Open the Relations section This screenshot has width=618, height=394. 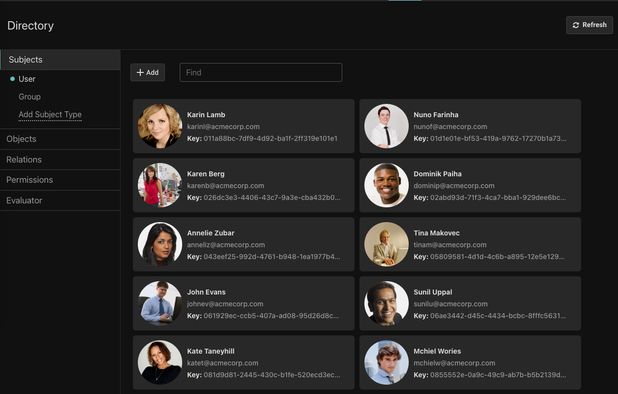click(60, 160)
